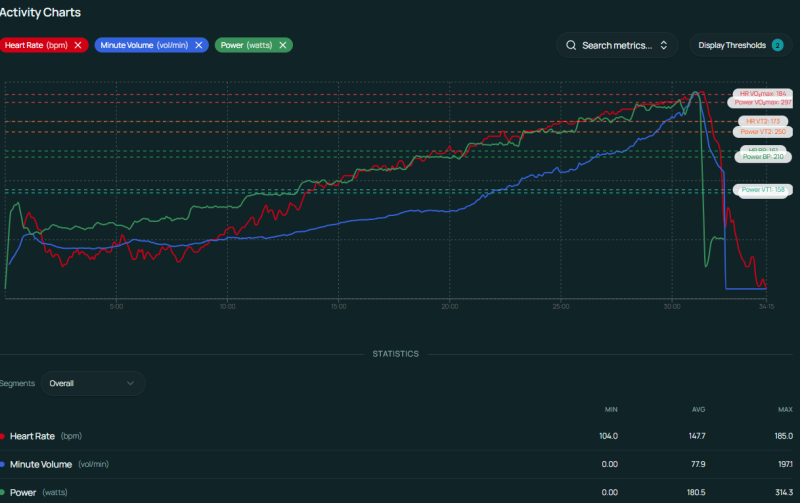Click the 10:00 time axis label
The width and height of the screenshot is (800, 503).
228,307
